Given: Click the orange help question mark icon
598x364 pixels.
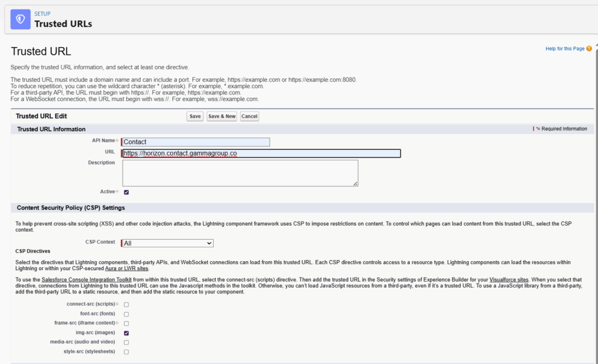Looking at the screenshot, I should (589, 48).
